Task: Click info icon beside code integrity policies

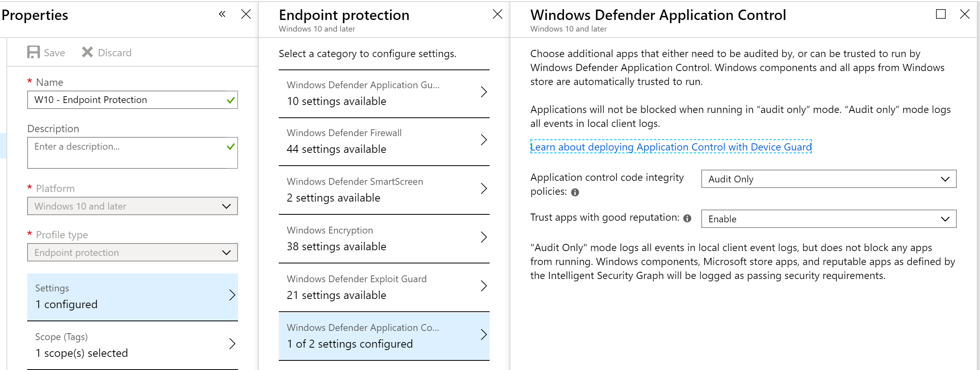Action: tap(575, 192)
